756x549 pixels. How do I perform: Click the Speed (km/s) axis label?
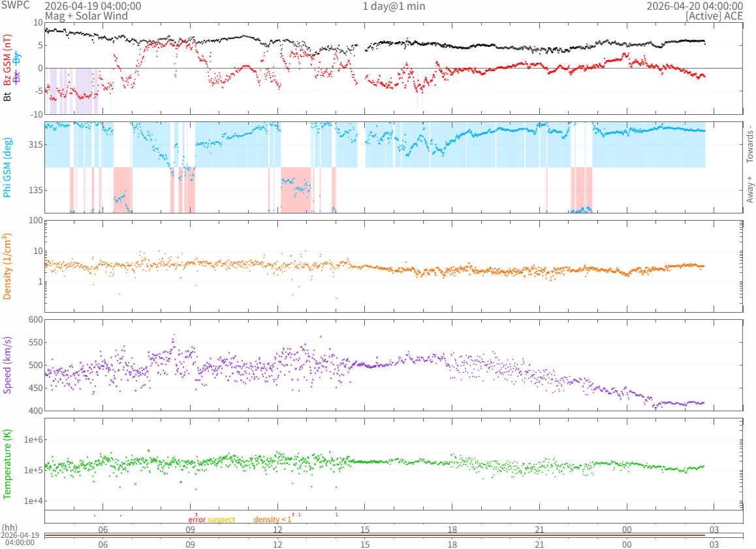tap(7, 365)
